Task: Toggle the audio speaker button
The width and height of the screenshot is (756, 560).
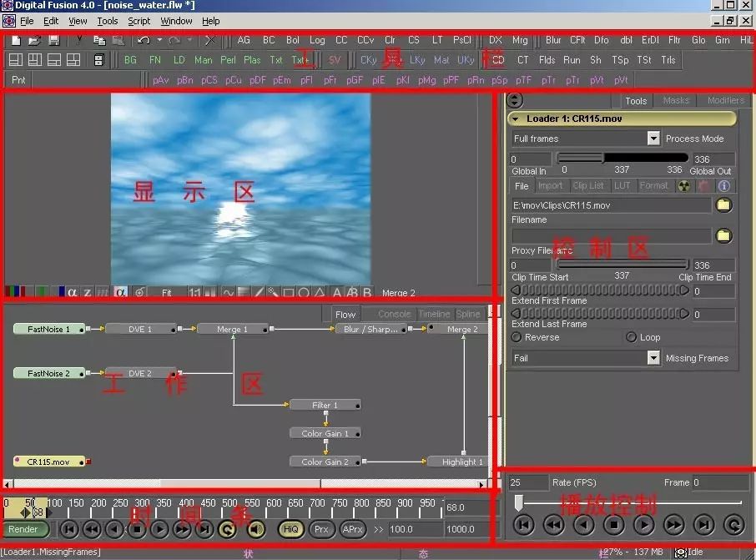Action: pos(256,529)
